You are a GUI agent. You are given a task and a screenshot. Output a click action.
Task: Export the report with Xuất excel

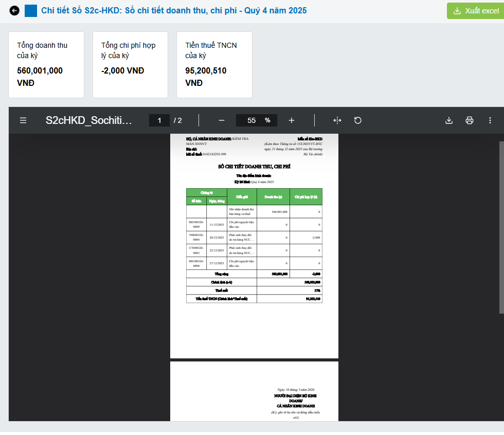[476, 11]
